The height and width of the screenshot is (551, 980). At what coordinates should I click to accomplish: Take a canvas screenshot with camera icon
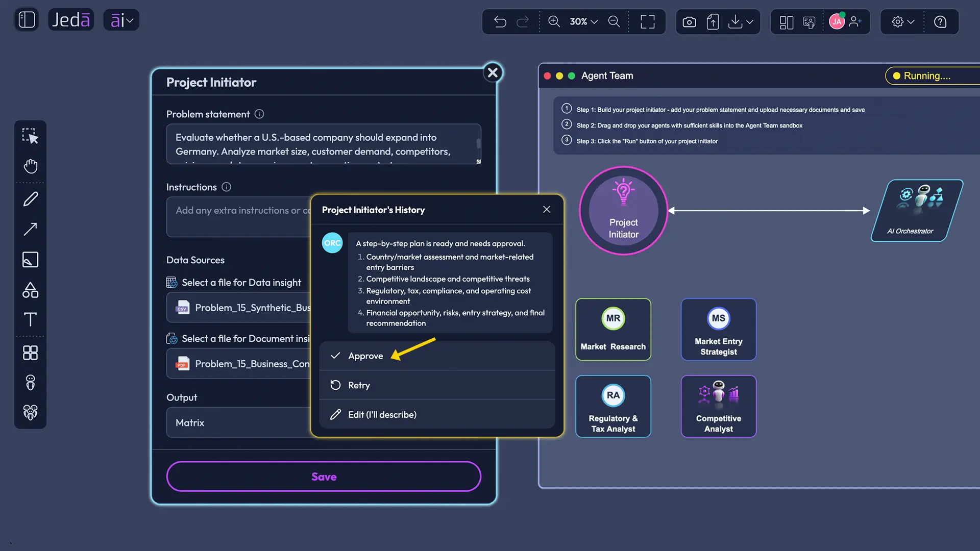coord(689,22)
